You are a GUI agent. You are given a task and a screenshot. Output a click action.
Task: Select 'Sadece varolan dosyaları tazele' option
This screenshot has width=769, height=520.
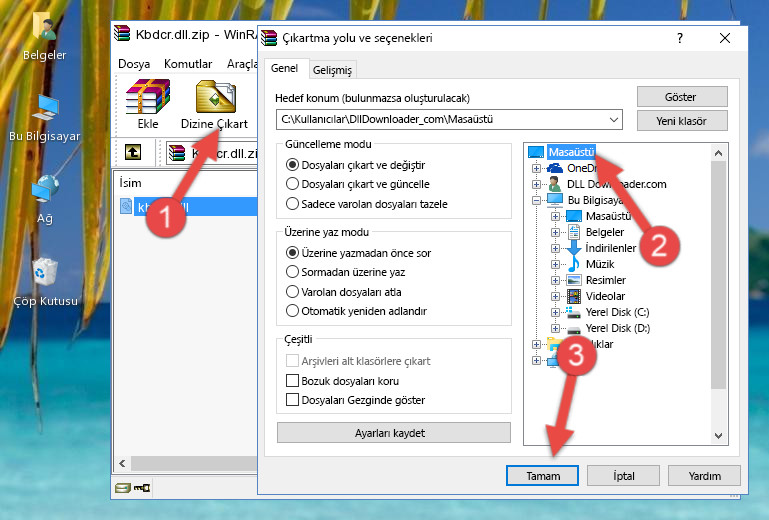292,204
